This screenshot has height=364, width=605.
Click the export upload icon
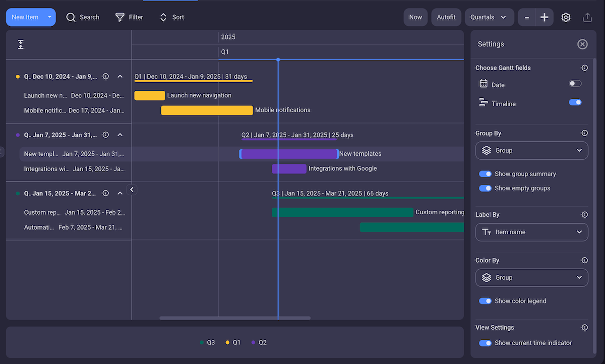[587, 17]
